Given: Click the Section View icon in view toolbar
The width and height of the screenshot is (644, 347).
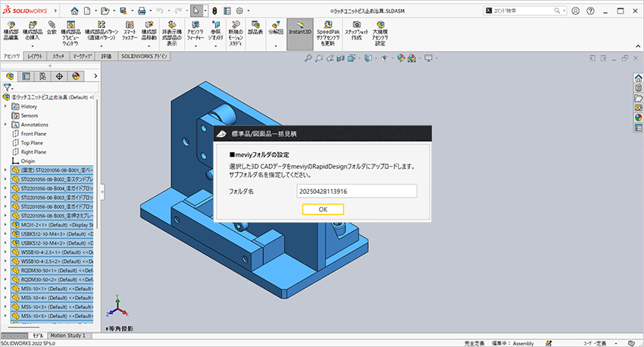Looking at the screenshot, I should pyautogui.click(x=340, y=58).
